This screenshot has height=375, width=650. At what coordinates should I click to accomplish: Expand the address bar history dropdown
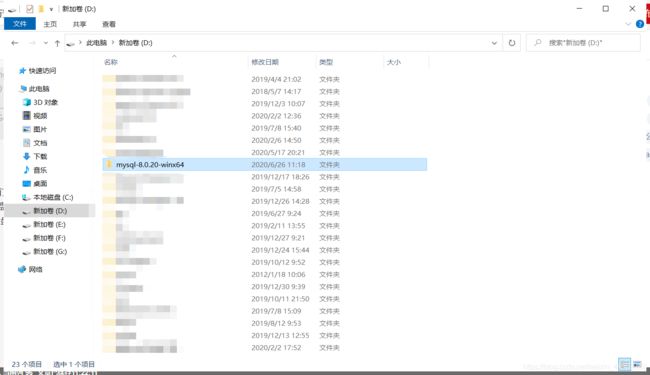(494, 43)
